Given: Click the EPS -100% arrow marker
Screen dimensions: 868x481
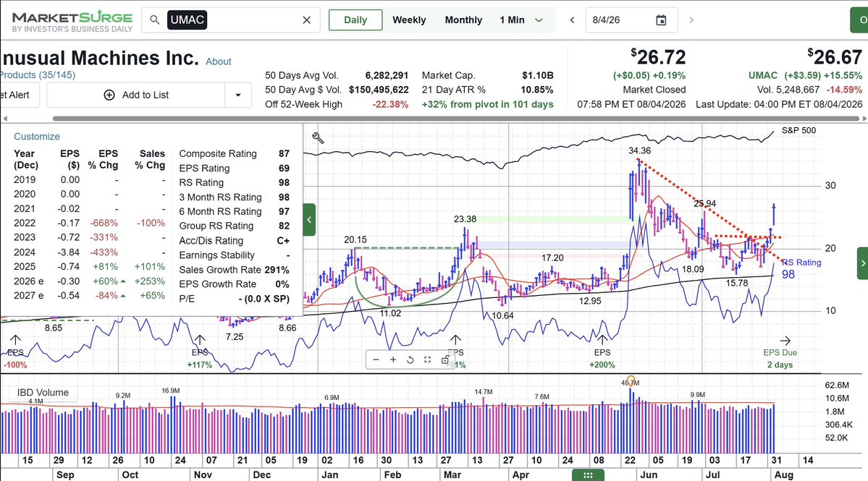Looking at the screenshot, I should pos(15,339).
